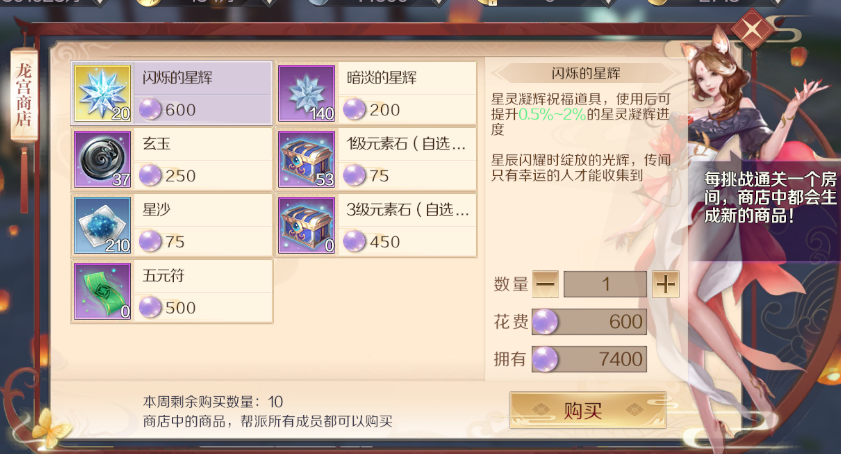Tap the 拥有 balance showing 7400
The width and height of the screenshot is (841, 454).
pyautogui.click(x=589, y=359)
